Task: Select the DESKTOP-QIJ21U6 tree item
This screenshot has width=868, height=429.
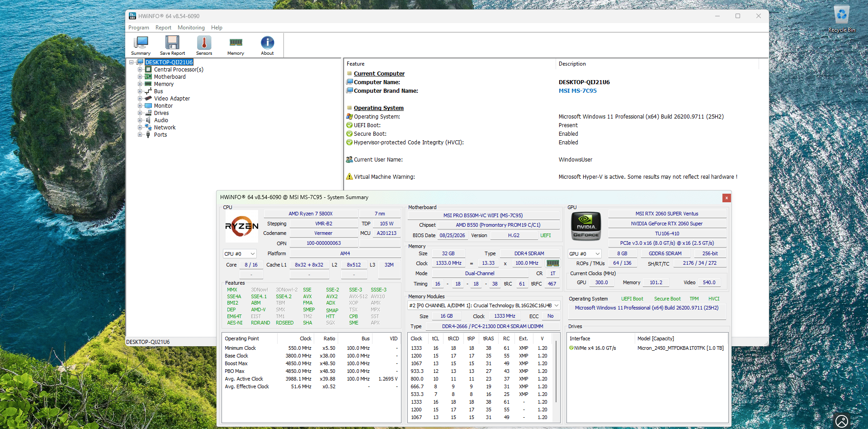Action: (x=169, y=62)
